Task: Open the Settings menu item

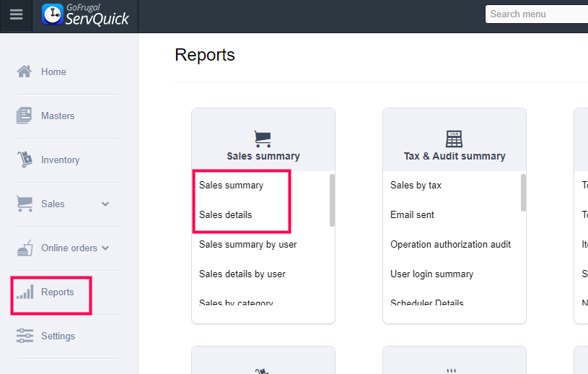Action: (58, 336)
